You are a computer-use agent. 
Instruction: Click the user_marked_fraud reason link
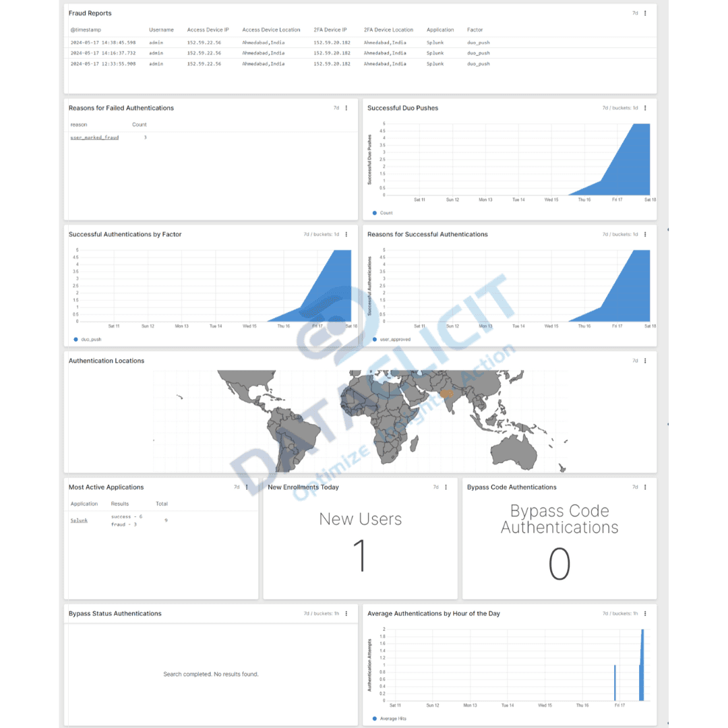(94, 137)
